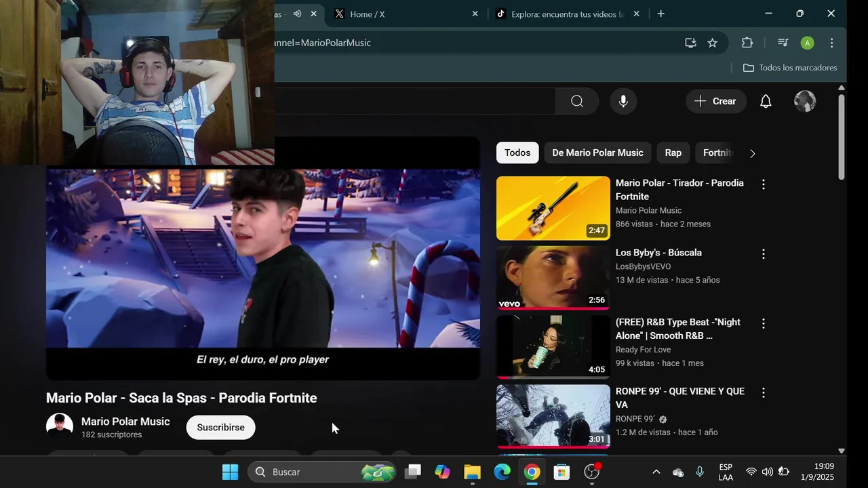The height and width of the screenshot is (488, 868).
Task: Open Mario Polar Music channel name
Action: [x=125, y=422]
